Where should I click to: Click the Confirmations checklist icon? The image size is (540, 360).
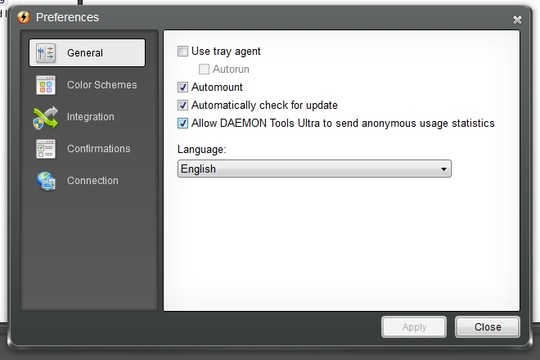[45, 149]
